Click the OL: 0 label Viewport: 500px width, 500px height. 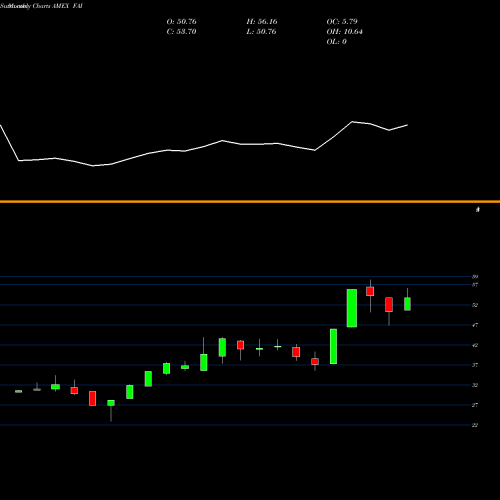tap(336, 42)
